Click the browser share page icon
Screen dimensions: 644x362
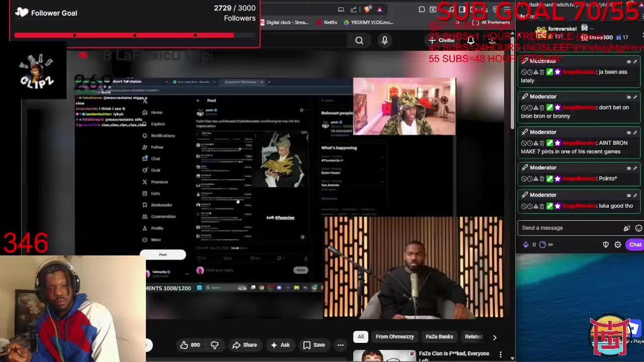(x=354, y=9)
